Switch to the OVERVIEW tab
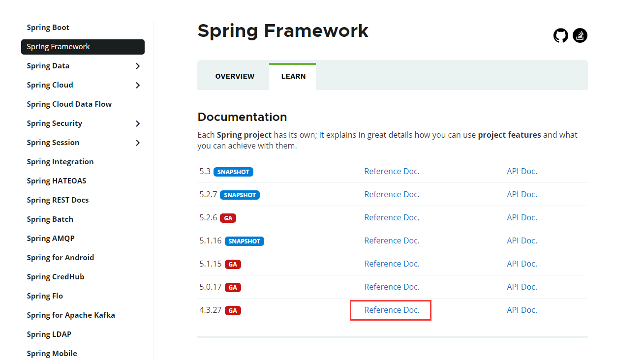 pos(235,76)
